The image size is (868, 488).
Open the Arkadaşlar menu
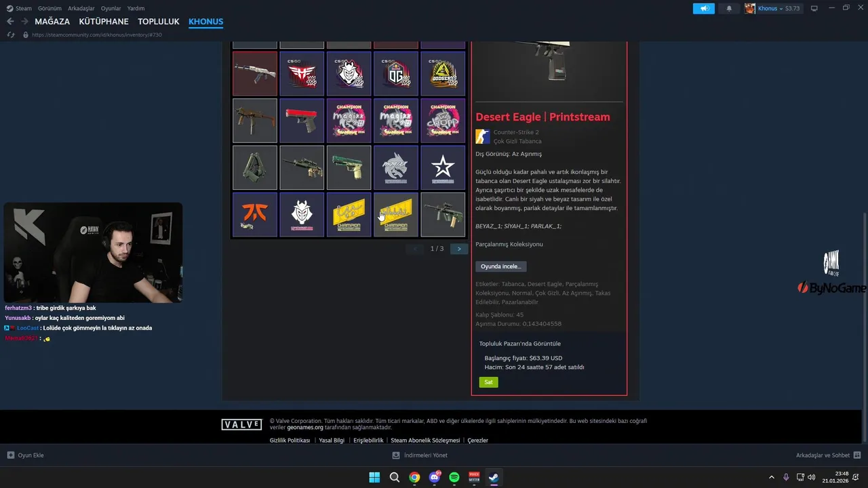(81, 8)
